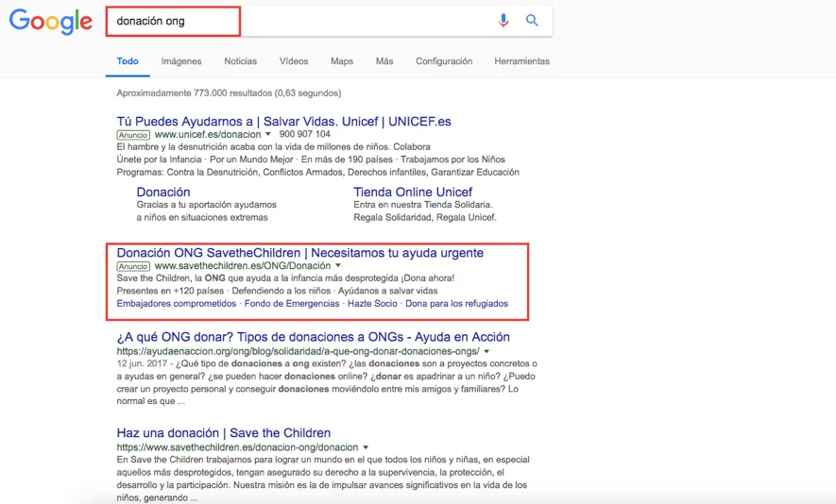Expand dropdown arrow next to savethechildren.es/ONG/Donación
The height and width of the screenshot is (504, 836).
pos(338,265)
